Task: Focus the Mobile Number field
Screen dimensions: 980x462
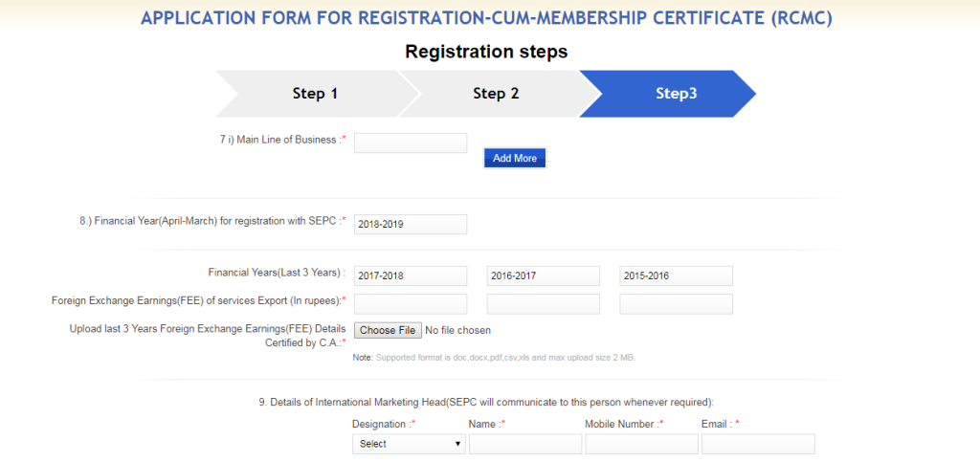Action: (x=642, y=444)
